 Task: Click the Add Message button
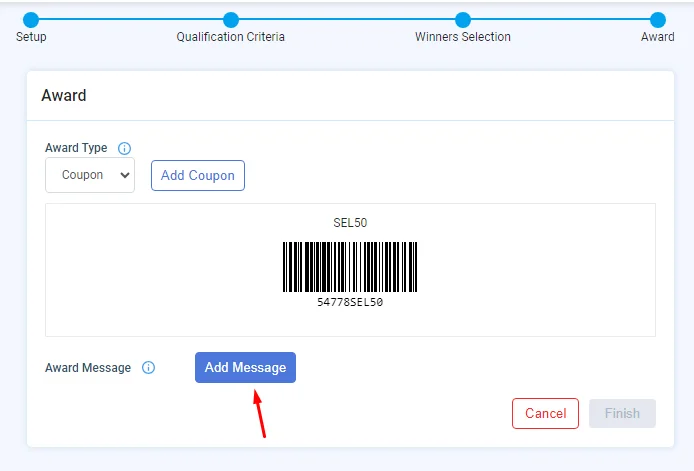(245, 367)
